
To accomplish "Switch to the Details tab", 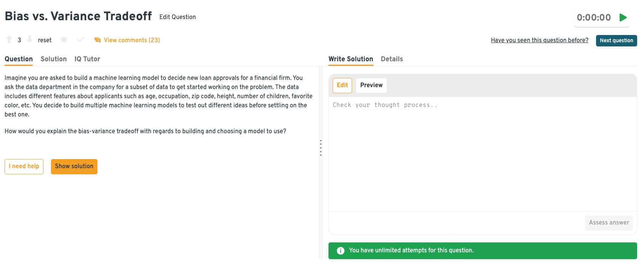I will click(x=392, y=59).
